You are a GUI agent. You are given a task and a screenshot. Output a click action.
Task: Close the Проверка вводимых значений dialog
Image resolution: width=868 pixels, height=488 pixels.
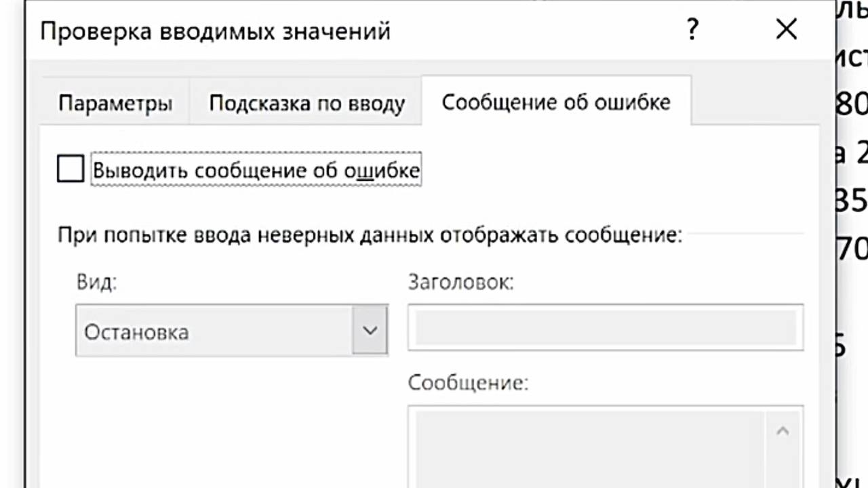(786, 30)
